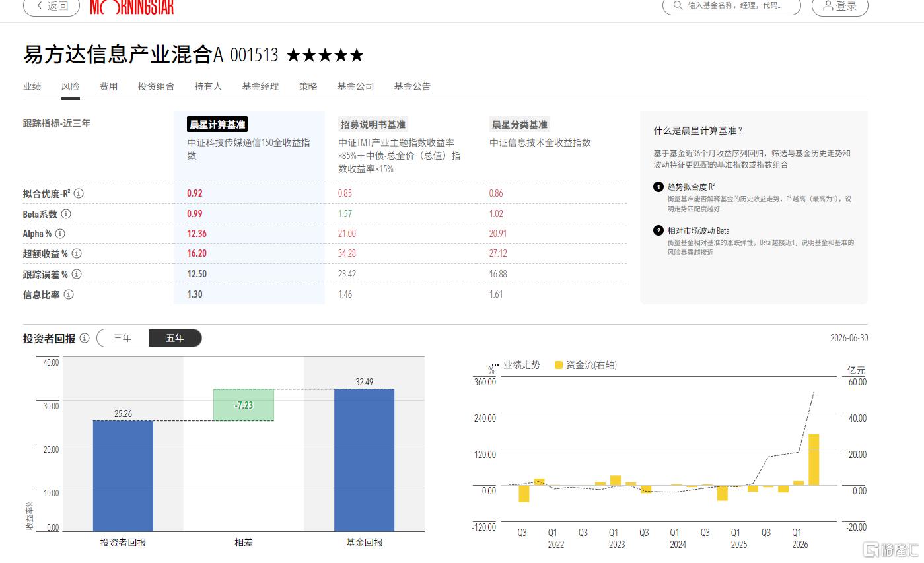This screenshot has width=924, height=563.
Task: Open the 风险 tab
Action: click(x=71, y=86)
